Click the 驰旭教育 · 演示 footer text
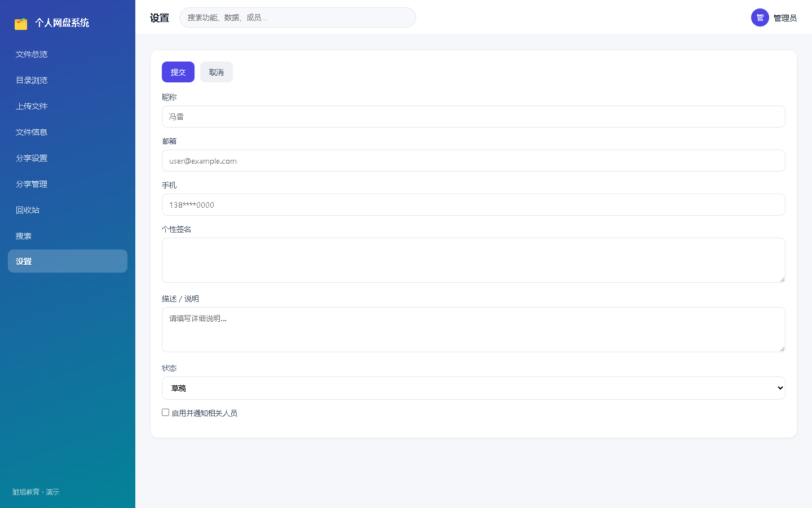The width and height of the screenshot is (812, 508). point(36,492)
